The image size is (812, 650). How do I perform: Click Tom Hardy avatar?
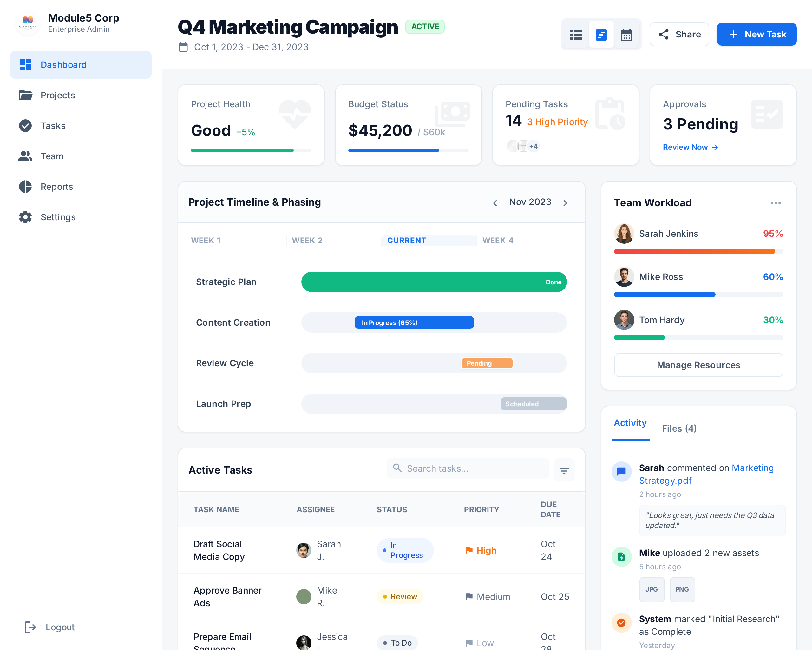point(624,320)
